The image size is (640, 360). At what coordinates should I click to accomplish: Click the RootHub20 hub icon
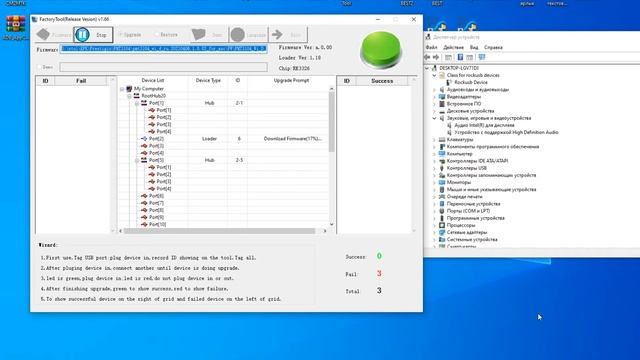[x=136, y=96]
